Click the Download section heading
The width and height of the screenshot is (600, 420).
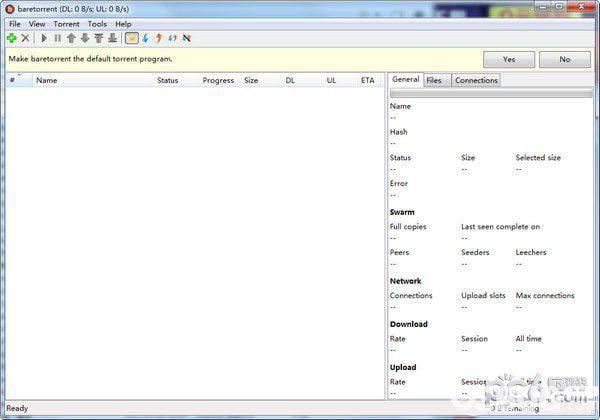point(409,324)
